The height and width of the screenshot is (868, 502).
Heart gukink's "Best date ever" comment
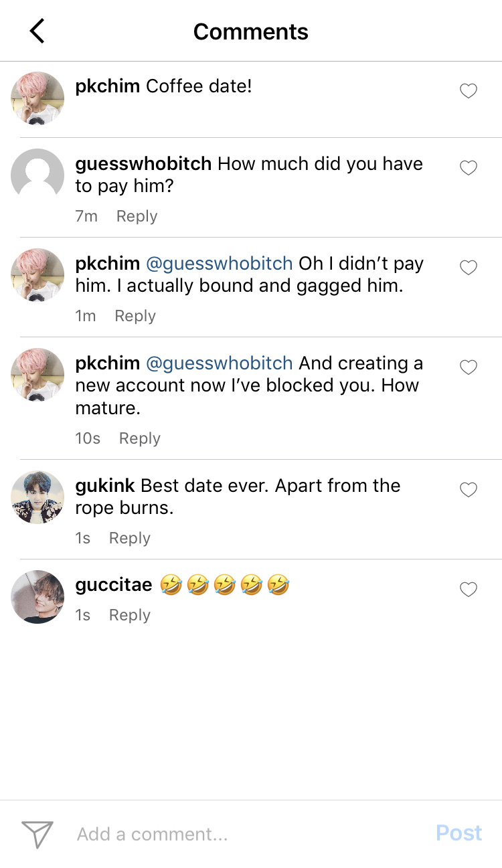click(x=469, y=490)
